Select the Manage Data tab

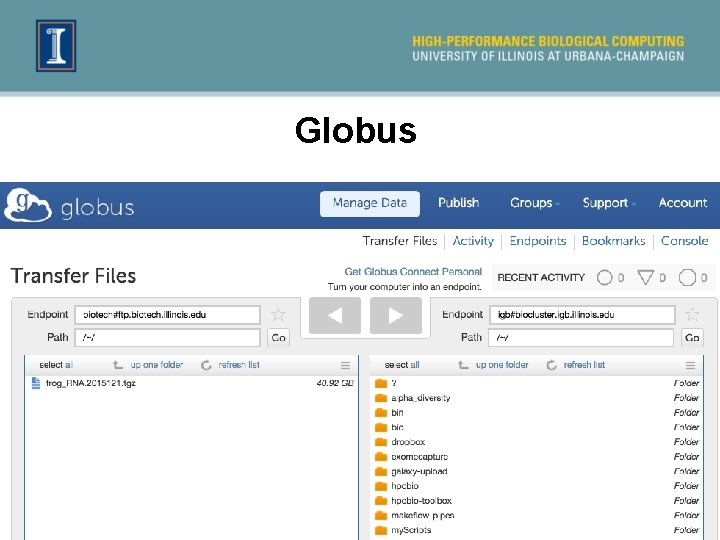tap(370, 203)
